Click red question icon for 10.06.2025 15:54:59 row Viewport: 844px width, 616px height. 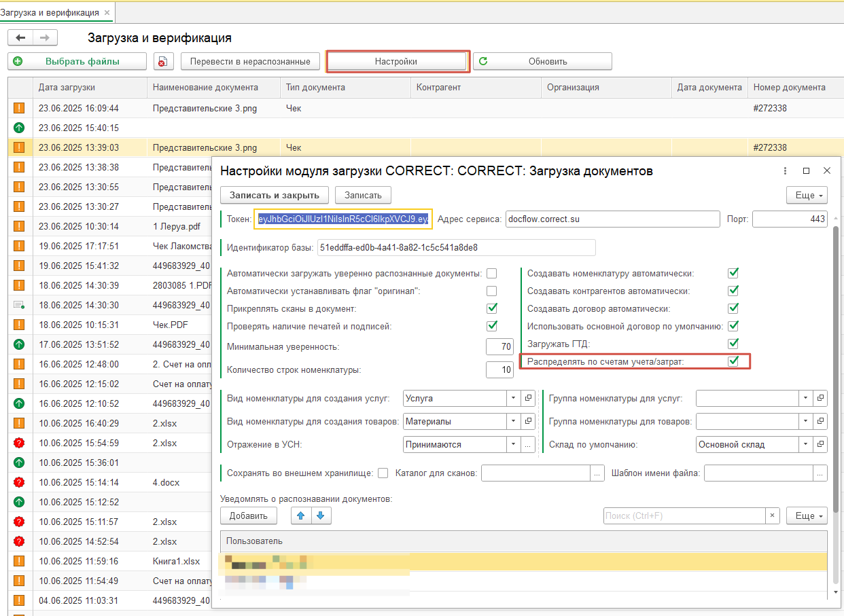tap(19, 443)
